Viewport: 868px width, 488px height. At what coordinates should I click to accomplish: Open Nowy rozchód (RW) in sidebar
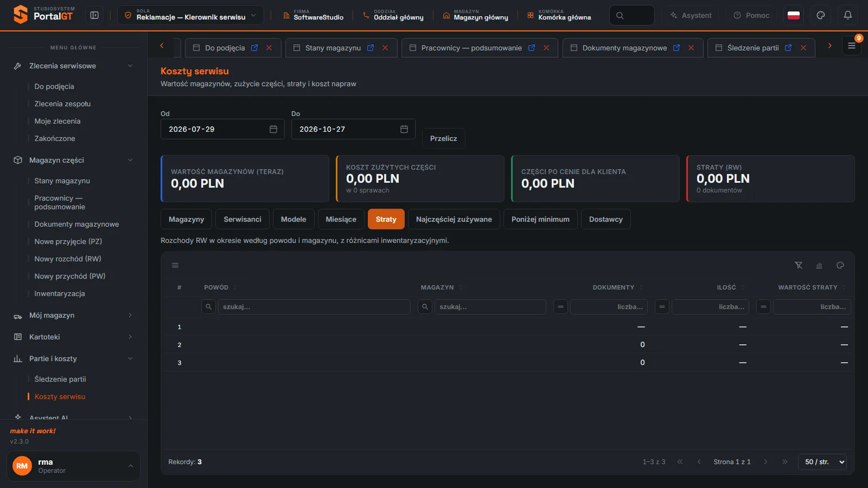click(x=68, y=259)
